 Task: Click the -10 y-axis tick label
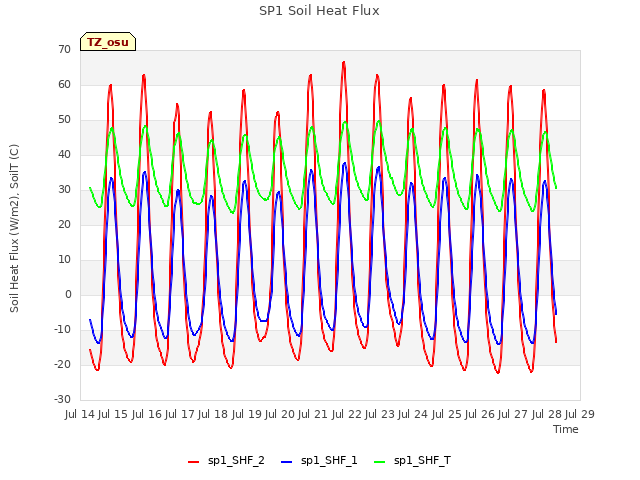coord(62,330)
